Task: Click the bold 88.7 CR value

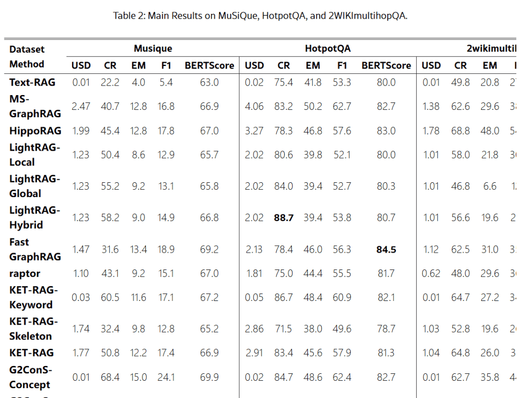Action: click(x=283, y=218)
